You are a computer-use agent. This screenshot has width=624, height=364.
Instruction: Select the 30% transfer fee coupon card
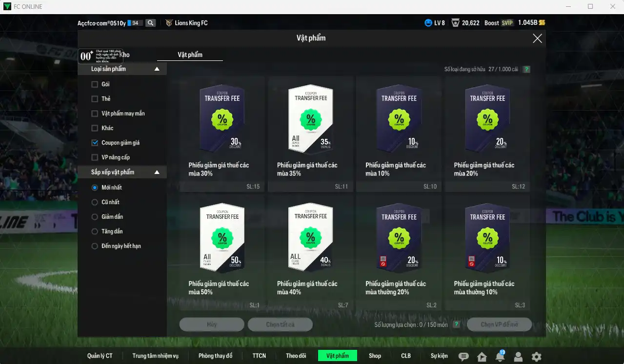222,134
